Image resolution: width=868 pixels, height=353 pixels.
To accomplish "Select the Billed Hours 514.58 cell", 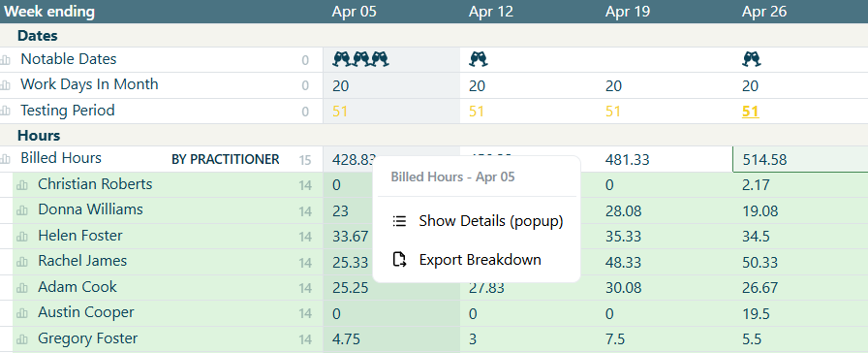I will tap(800, 160).
